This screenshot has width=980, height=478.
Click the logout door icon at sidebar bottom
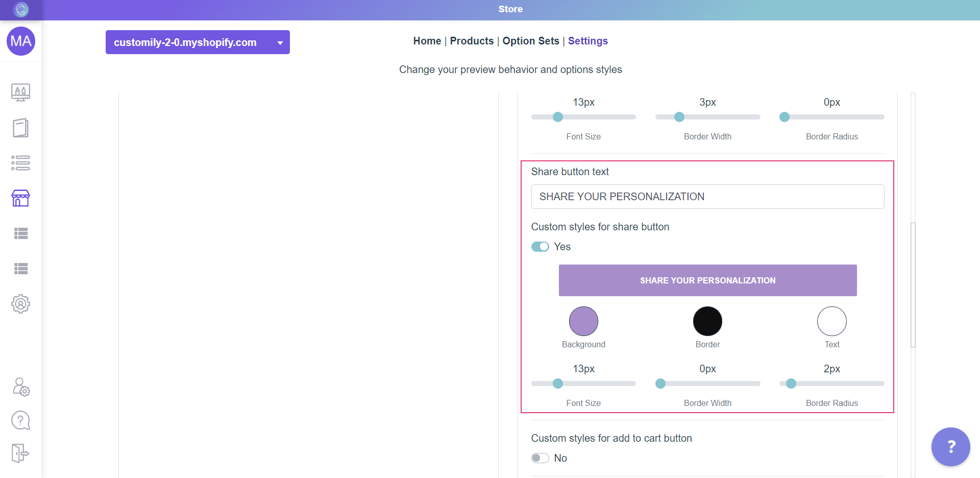20,453
